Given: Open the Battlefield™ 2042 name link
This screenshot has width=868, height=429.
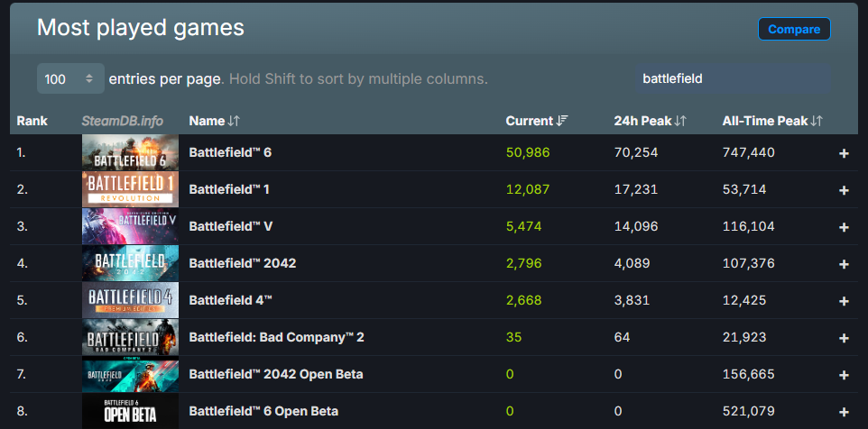Looking at the screenshot, I should click(x=243, y=263).
